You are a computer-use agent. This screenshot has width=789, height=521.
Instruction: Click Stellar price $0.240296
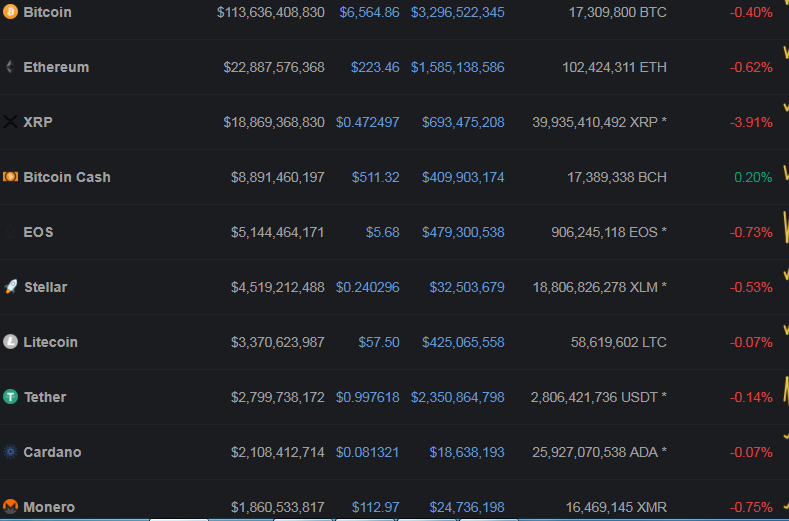tap(367, 287)
